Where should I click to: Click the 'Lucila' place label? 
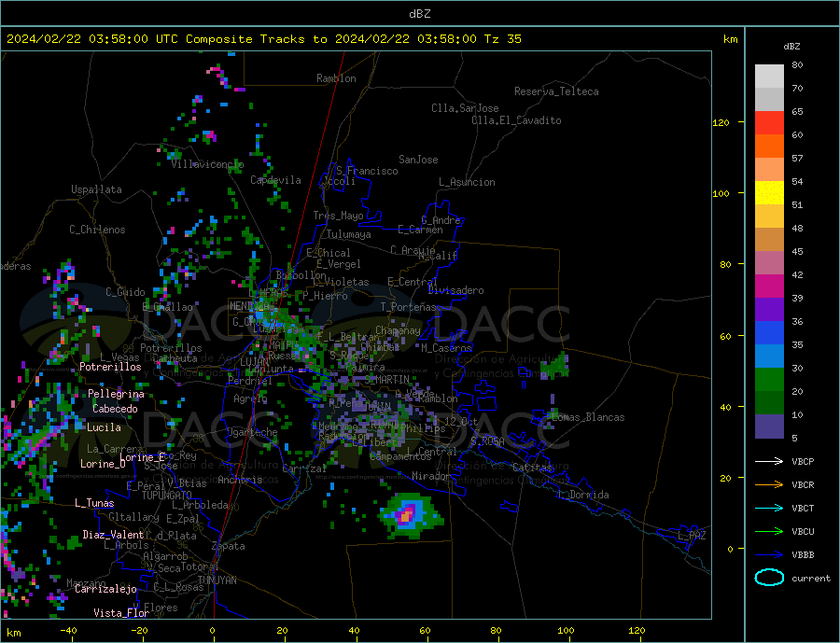pos(104,427)
